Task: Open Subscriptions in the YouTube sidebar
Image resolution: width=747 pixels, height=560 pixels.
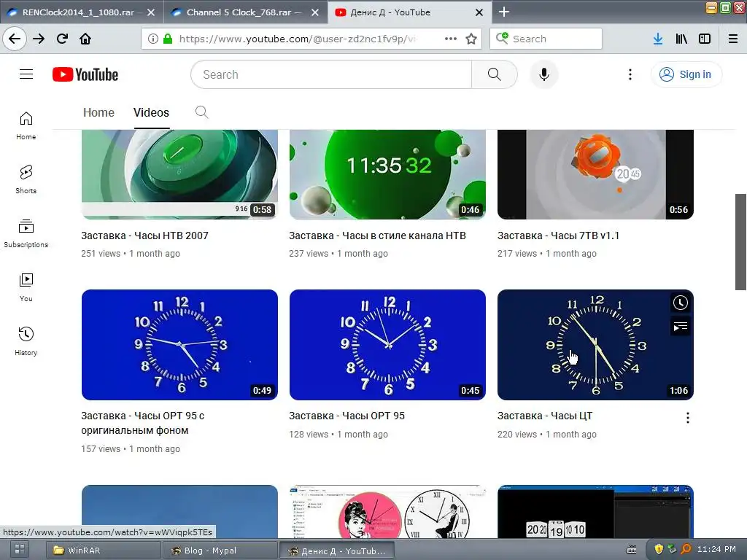Action: pos(26,233)
